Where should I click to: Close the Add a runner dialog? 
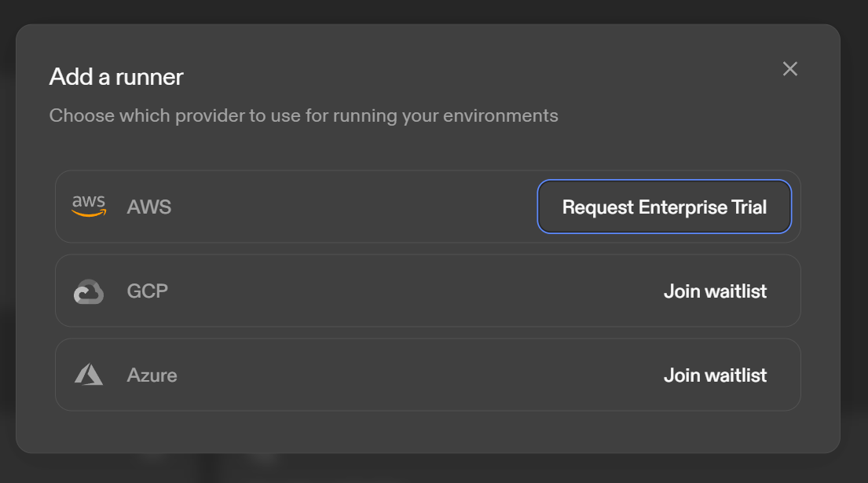(x=790, y=69)
